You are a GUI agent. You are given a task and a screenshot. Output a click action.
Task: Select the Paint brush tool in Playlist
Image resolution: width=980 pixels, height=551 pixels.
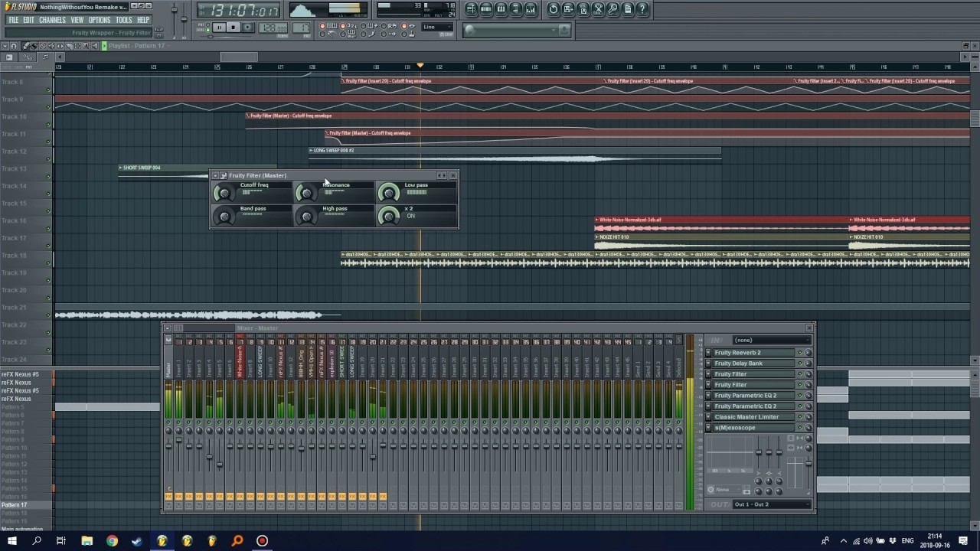point(34,46)
